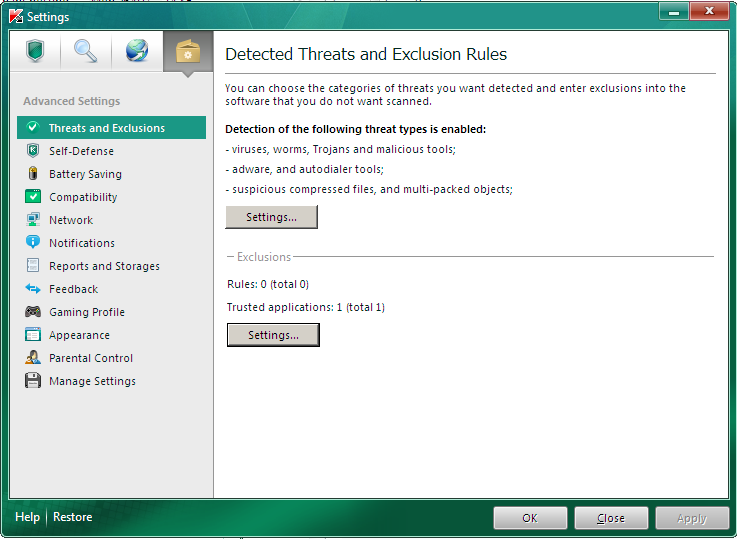Open the magnifying glass Scan tab
The height and width of the screenshot is (539, 737).
(86, 51)
